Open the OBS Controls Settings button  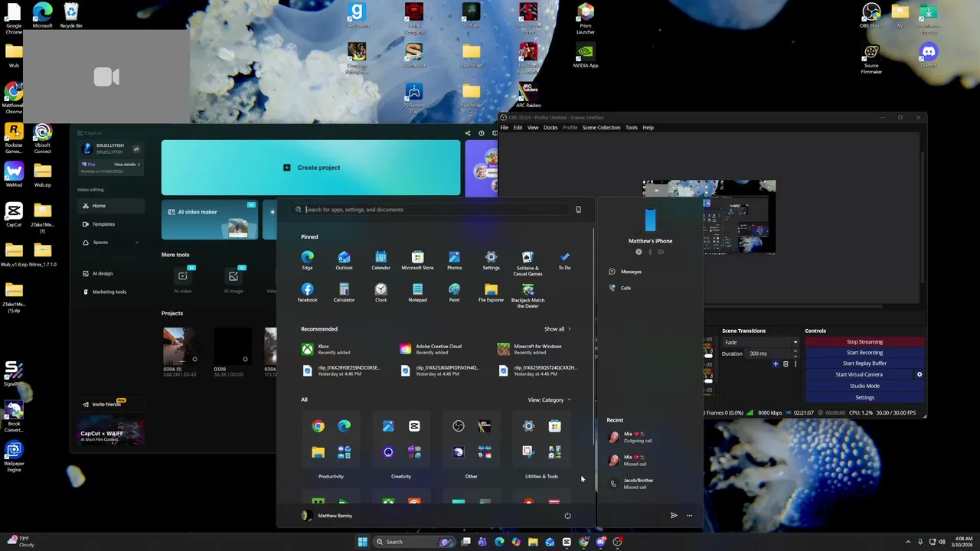[x=864, y=397]
